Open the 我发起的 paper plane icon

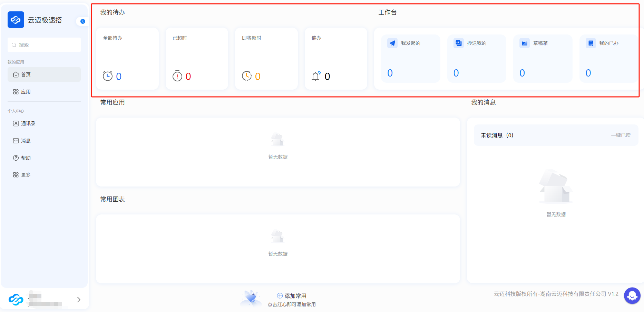tap(392, 43)
